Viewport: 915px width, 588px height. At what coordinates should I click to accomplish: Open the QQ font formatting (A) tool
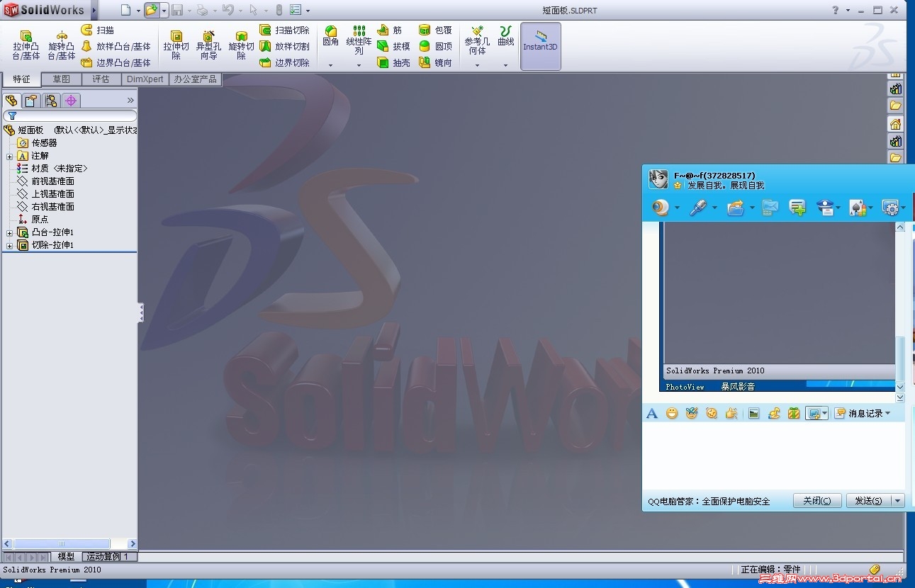[x=652, y=413]
